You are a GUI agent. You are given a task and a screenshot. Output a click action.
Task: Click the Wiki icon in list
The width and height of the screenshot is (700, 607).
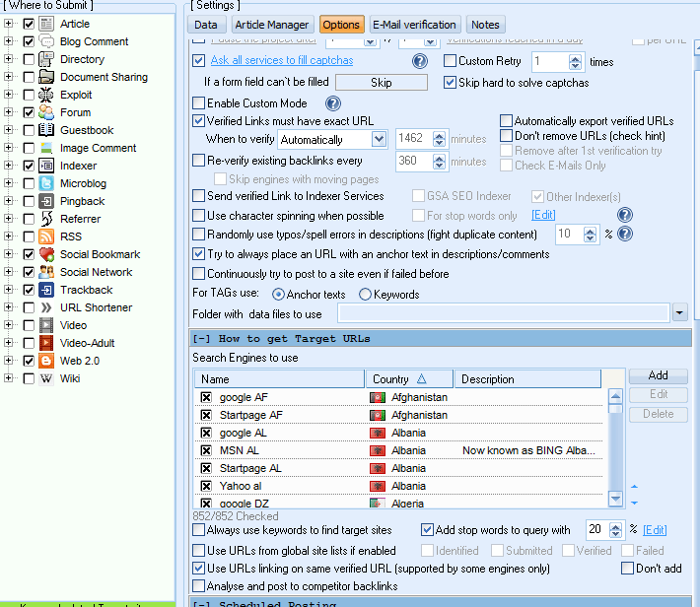pos(46,378)
